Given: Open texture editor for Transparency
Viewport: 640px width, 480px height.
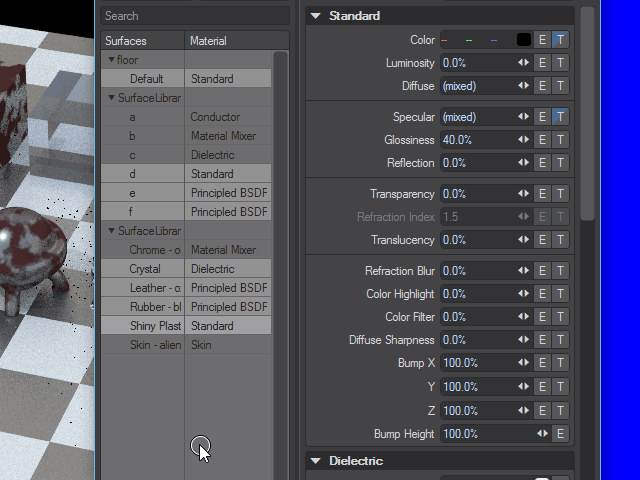Looking at the screenshot, I should tap(560, 194).
